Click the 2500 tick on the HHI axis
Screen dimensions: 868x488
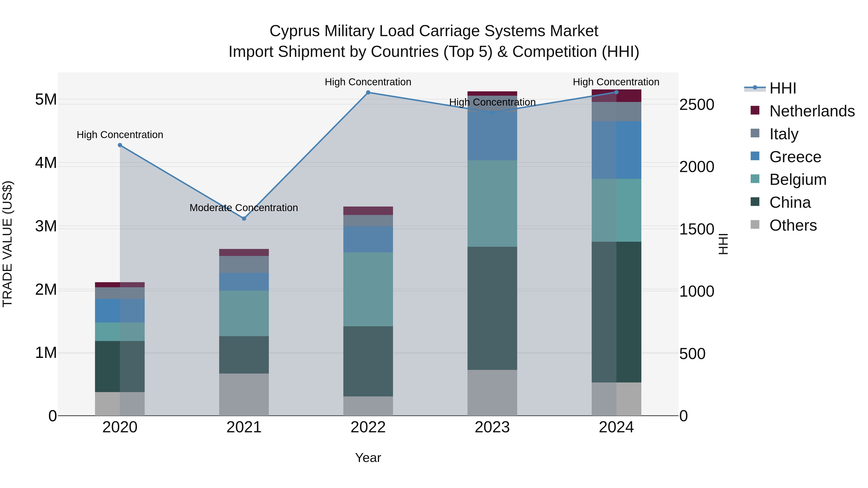click(697, 104)
